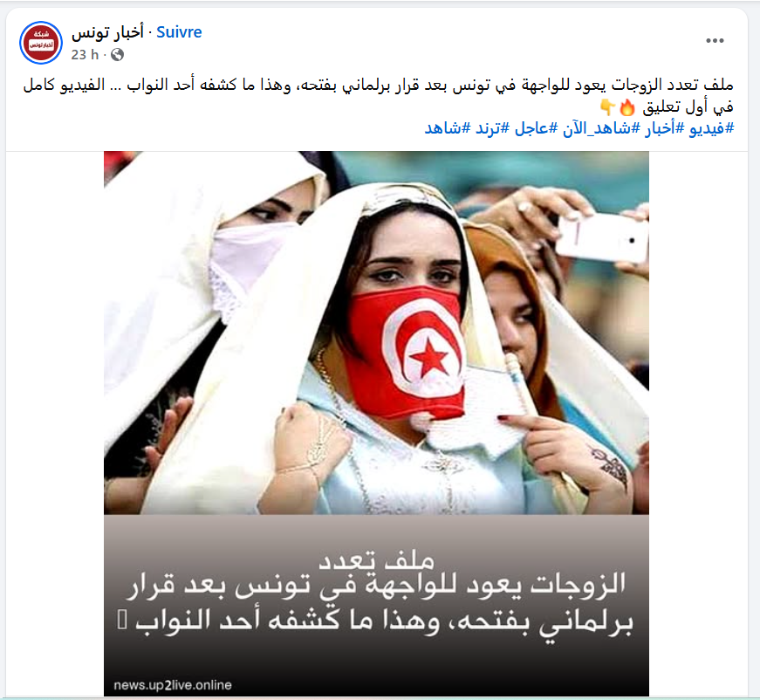Open the #ترند hashtag
The width and height of the screenshot is (760, 700).
(492, 128)
